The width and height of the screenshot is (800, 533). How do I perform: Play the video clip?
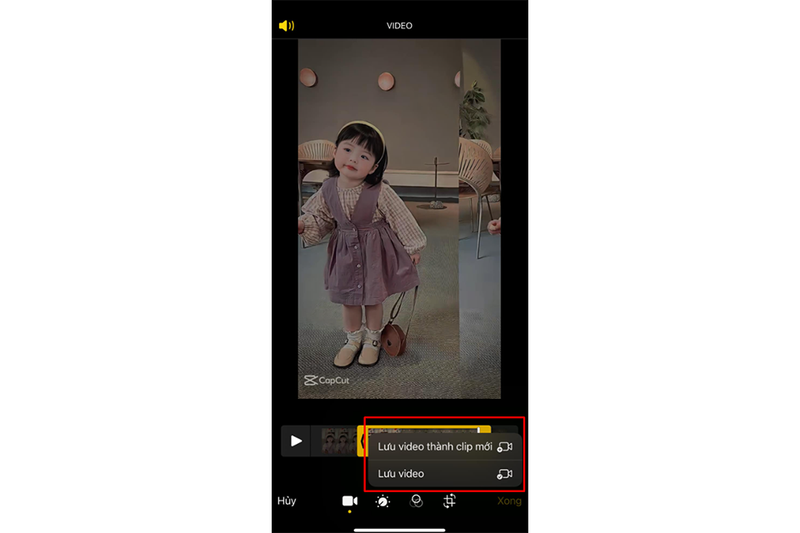click(x=296, y=441)
